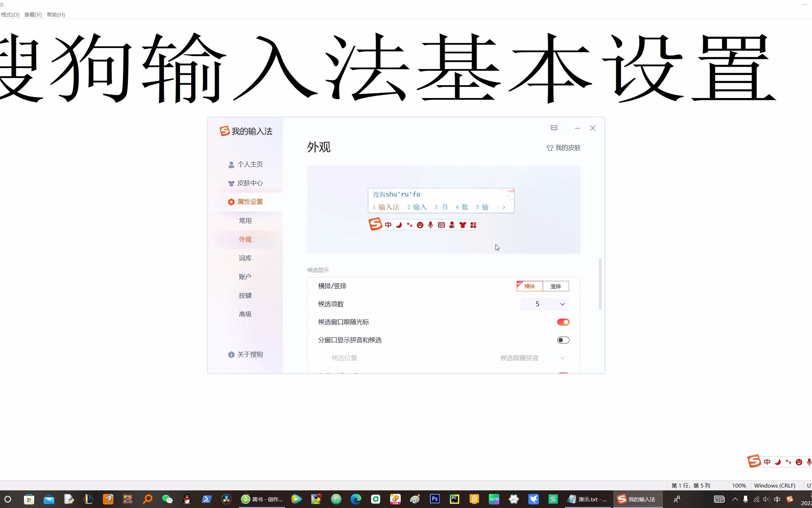
Task: Click the moon half-width icon in skin preview
Action: (x=399, y=225)
